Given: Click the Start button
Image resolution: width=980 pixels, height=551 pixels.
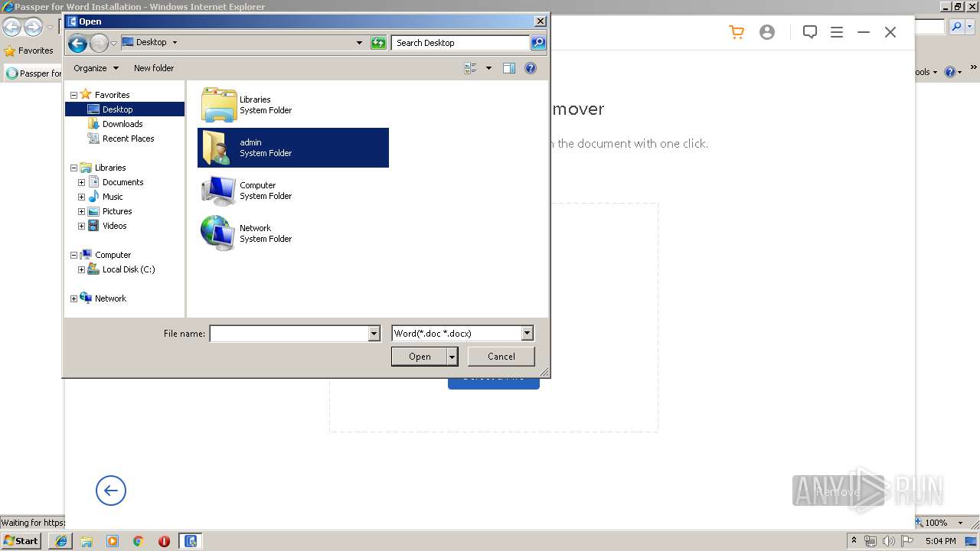Looking at the screenshot, I should [x=21, y=541].
